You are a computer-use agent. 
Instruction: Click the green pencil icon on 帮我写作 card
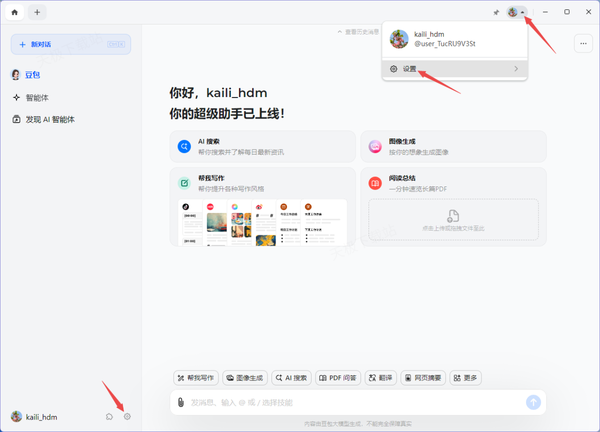[184, 183]
